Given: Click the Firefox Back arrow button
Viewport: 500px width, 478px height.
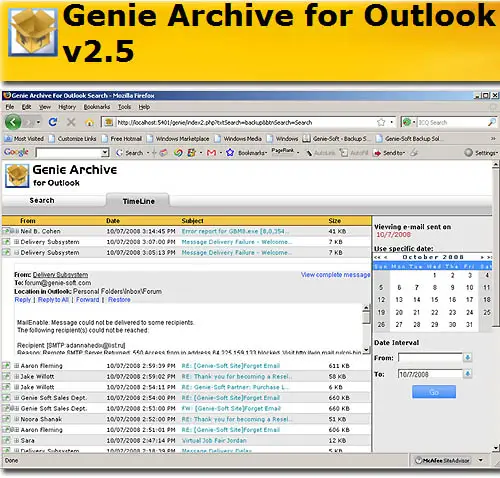Looking at the screenshot, I should [13, 122].
